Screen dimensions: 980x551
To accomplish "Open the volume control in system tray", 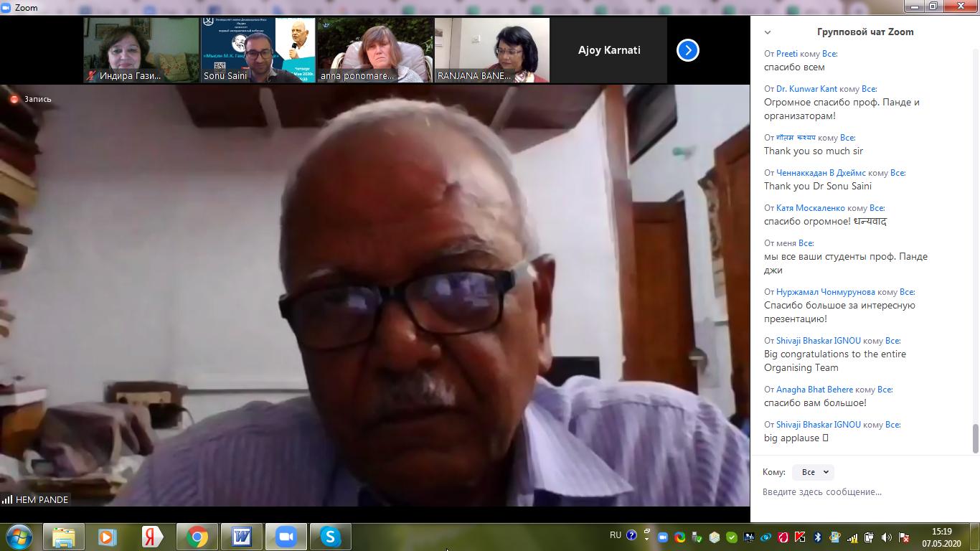I will click(x=887, y=537).
